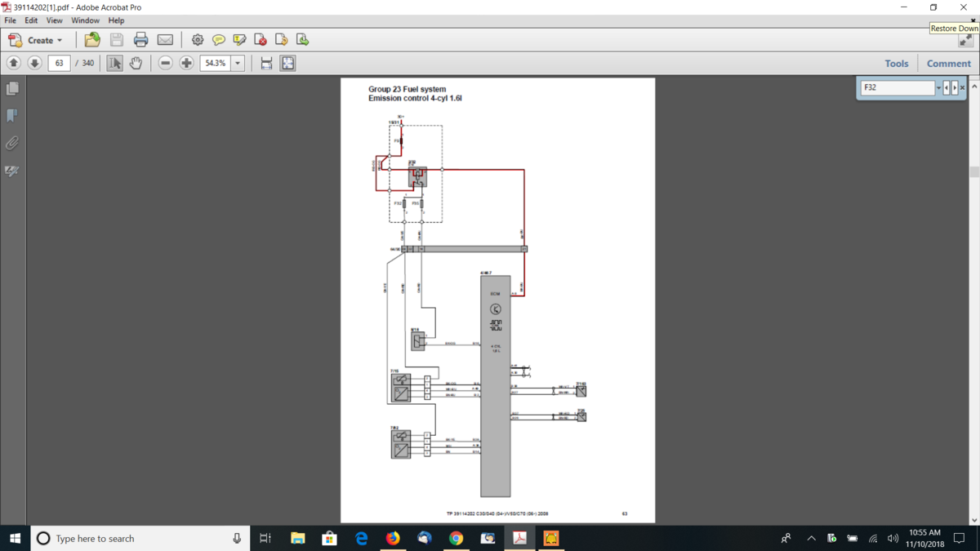Open a file using the folder icon

pos(92,40)
